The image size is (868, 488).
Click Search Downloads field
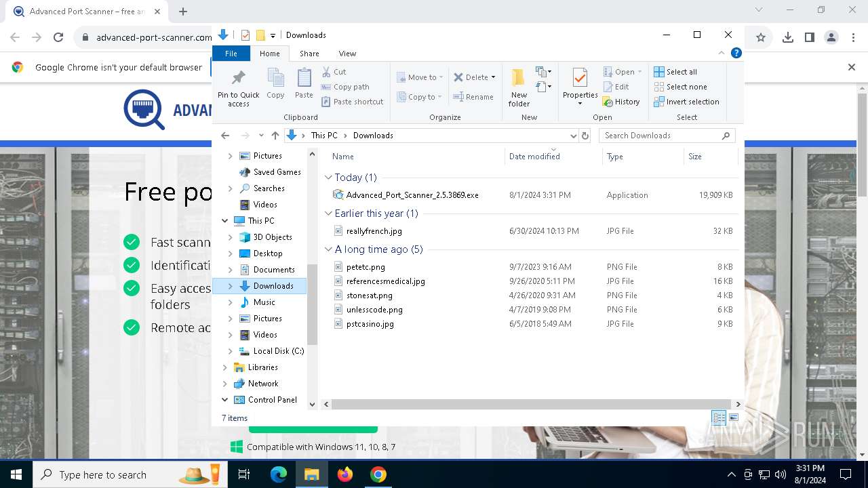point(667,136)
